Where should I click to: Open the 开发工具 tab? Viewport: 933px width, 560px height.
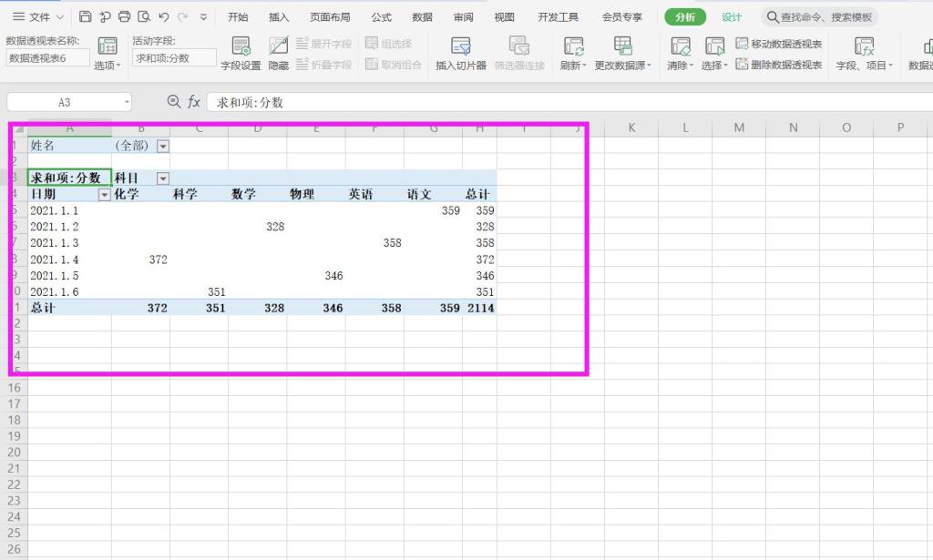558,17
